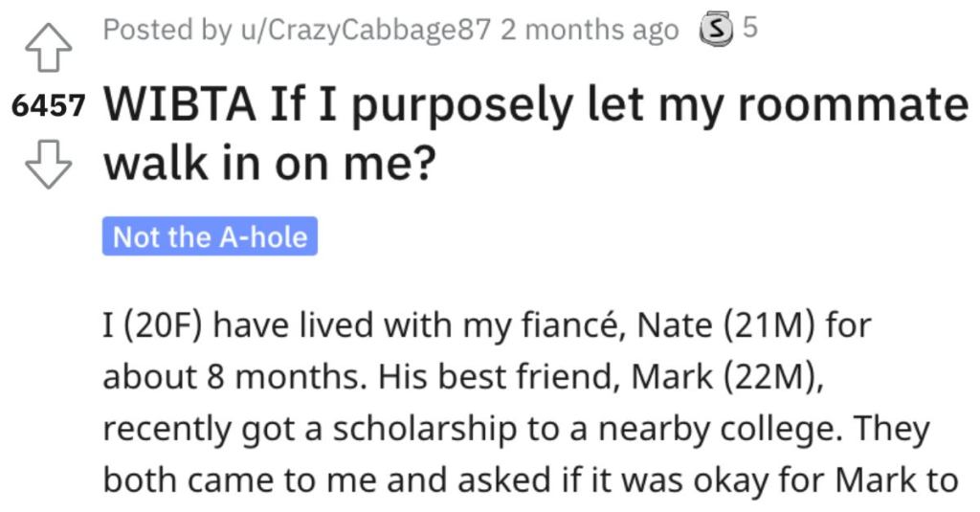This screenshot has height=512, width=980.
Task: Click the "2 months ago" timestamp
Action: click(x=589, y=31)
